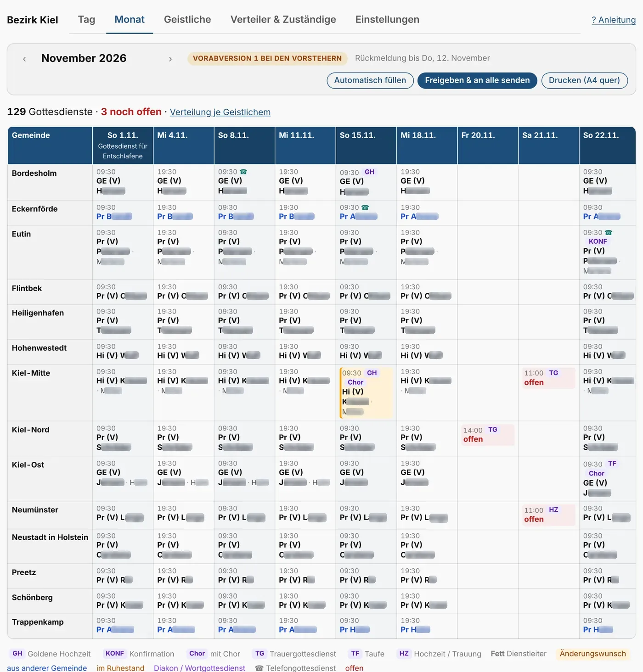Click Freigeben & an alle senden
This screenshot has width=643, height=672.
(477, 80)
